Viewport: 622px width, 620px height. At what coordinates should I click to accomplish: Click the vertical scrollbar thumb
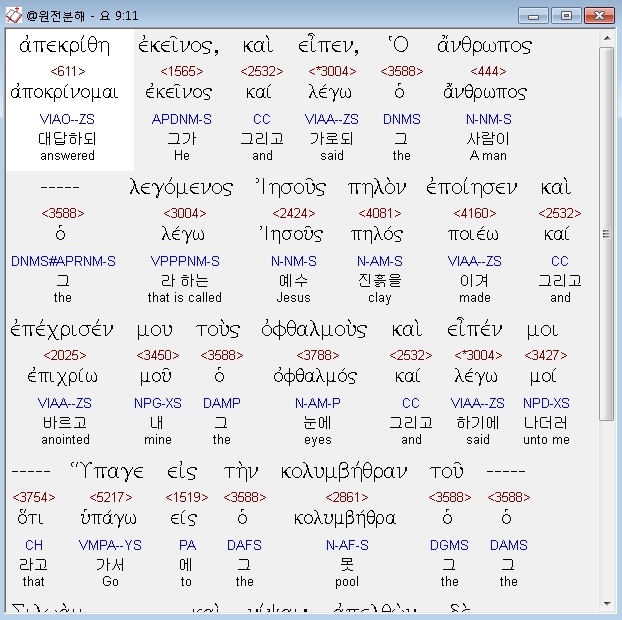(607, 234)
